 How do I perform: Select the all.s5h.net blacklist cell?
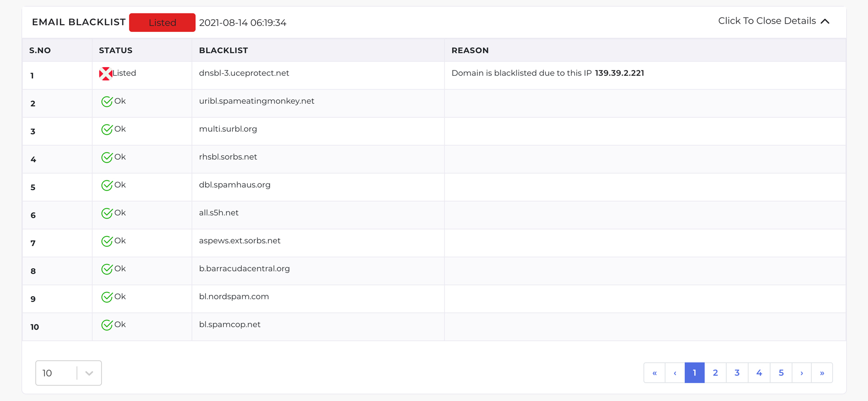pos(318,215)
